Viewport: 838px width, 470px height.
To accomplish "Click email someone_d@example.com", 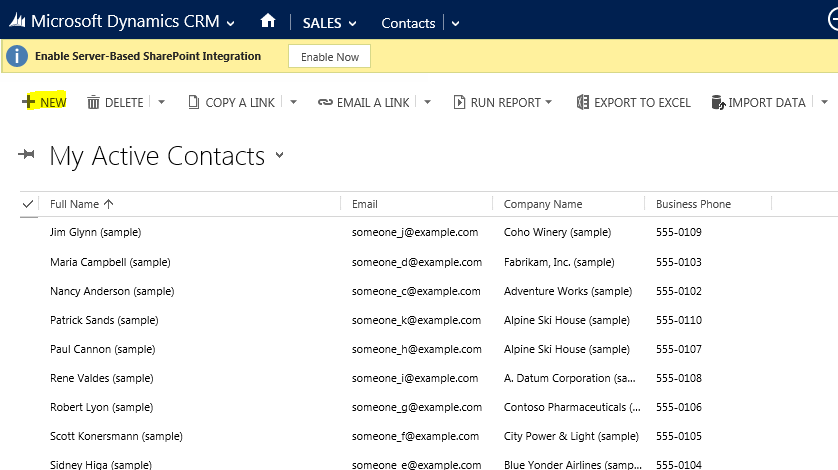I will point(417,262).
